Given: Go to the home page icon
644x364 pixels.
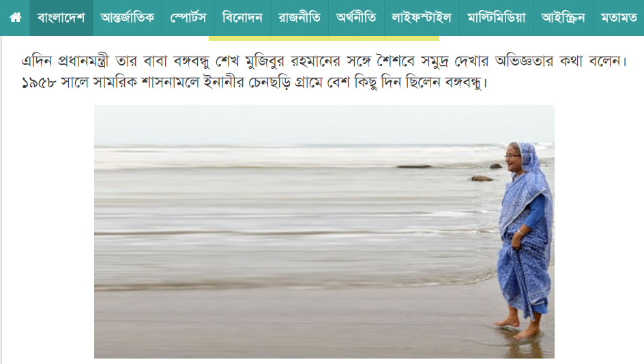Looking at the screenshot, I should [15, 17].
